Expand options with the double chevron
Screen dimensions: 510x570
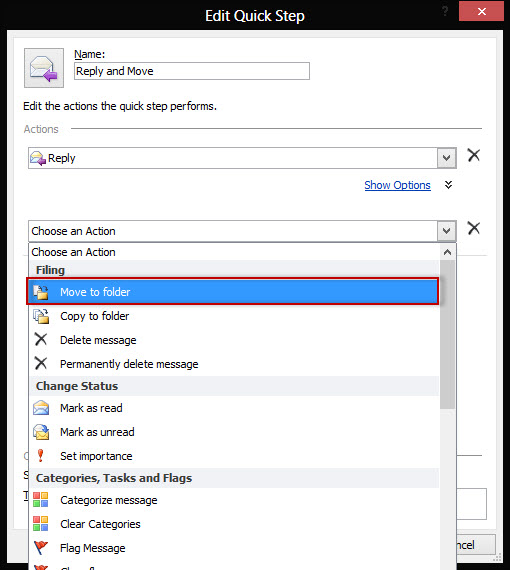tap(449, 185)
